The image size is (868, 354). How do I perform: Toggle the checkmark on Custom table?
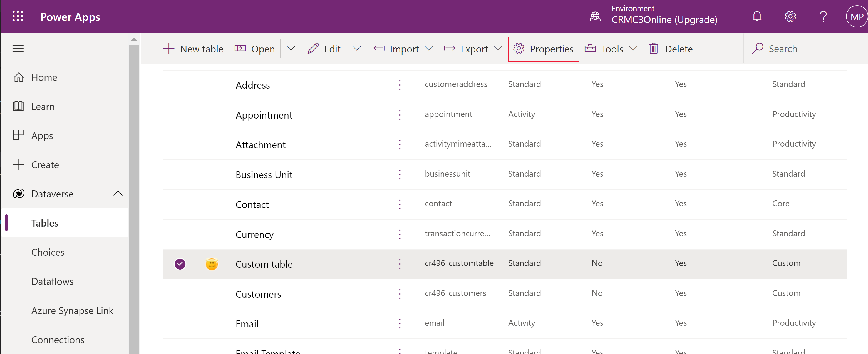tap(180, 263)
